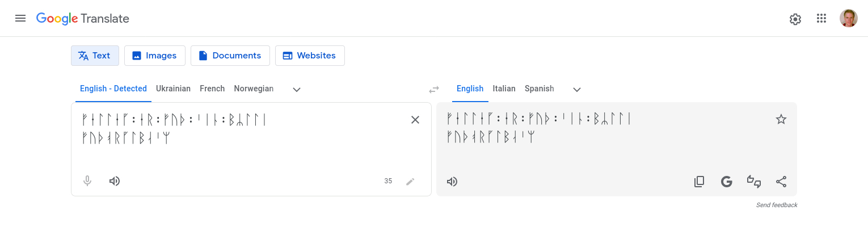Click the microphone voice input icon
868x227 pixels.
87,181
